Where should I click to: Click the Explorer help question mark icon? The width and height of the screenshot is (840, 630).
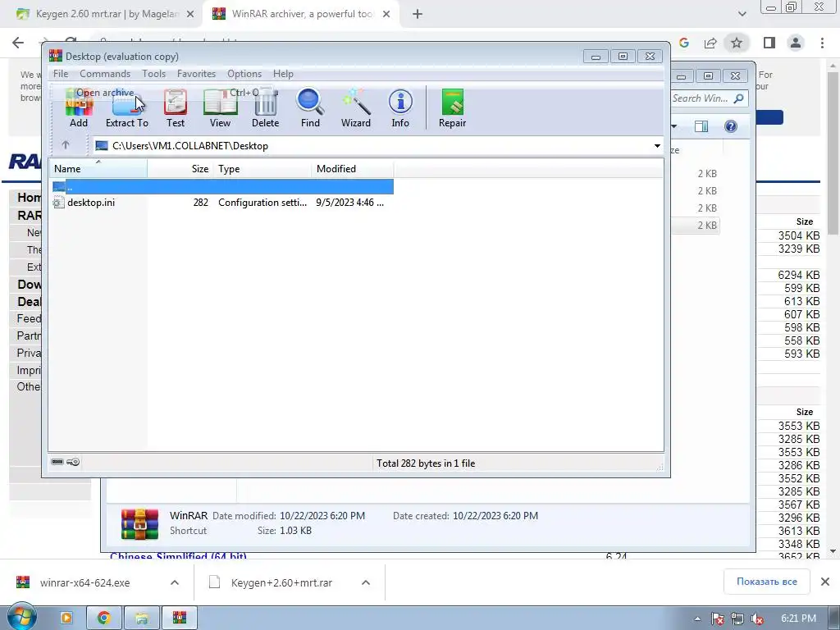pos(731,126)
